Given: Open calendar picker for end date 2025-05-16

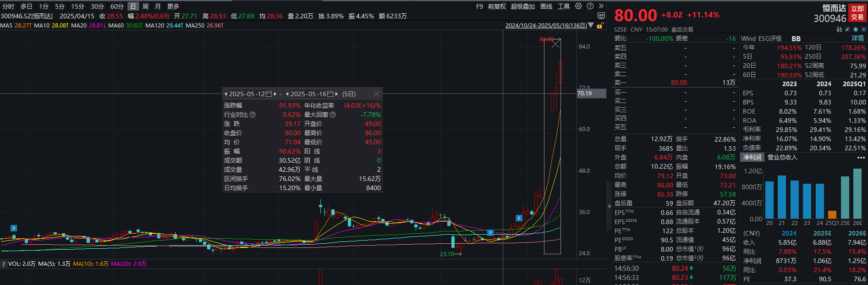Looking at the screenshot, I should pos(330,94).
